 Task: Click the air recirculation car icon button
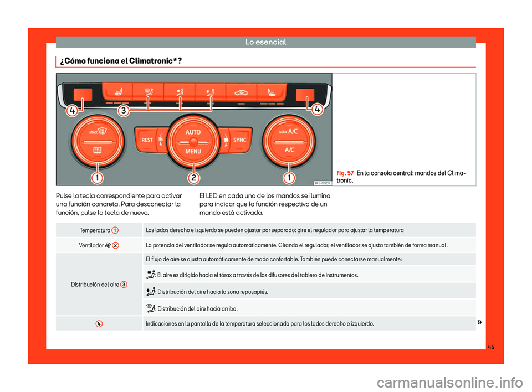point(241,92)
